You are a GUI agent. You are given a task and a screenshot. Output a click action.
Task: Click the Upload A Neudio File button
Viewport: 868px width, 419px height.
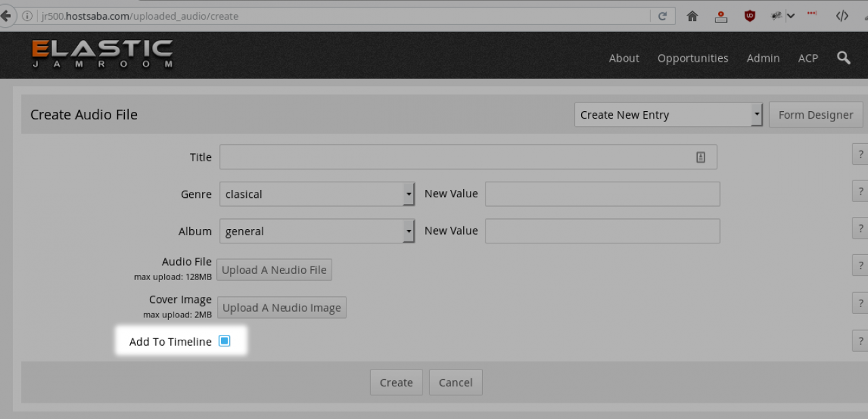tap(274, 270)
